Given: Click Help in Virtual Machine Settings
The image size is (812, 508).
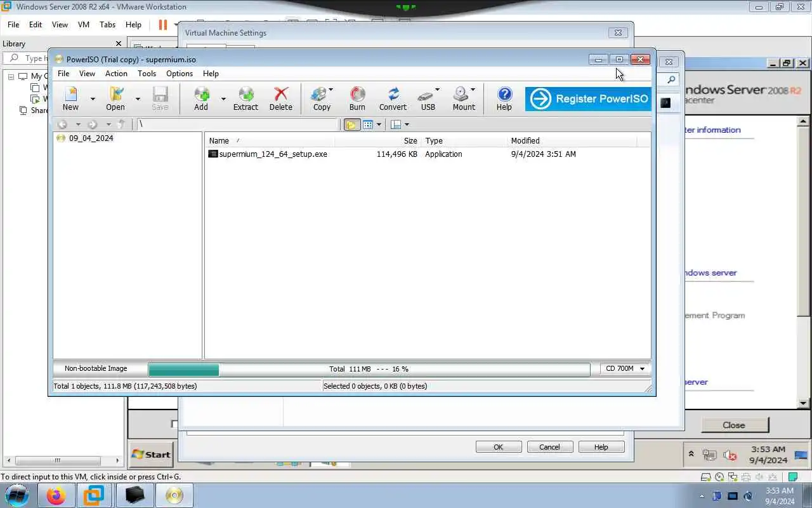Looking at the screenshot, I should click(601, 447).
